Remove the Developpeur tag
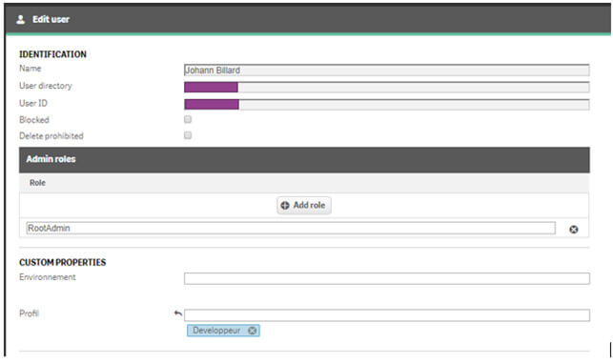 pyautogui.click(x=253, y=331)
